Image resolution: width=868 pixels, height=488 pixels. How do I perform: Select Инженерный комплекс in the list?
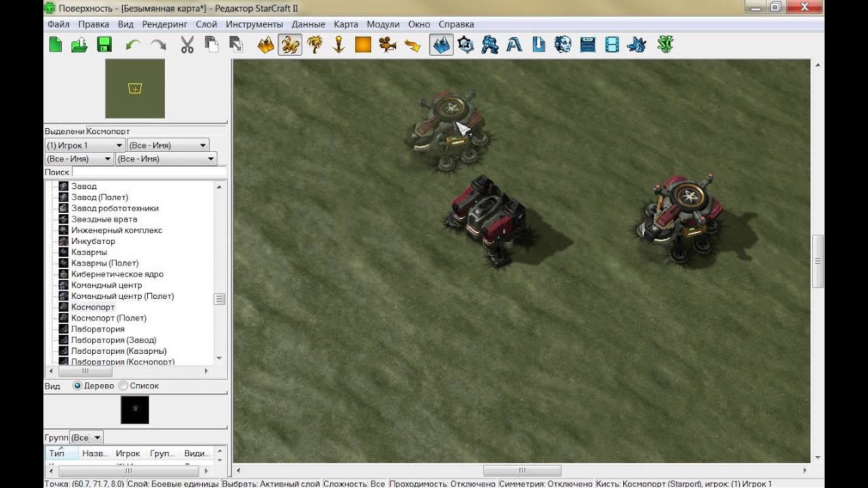click(117, 230)
